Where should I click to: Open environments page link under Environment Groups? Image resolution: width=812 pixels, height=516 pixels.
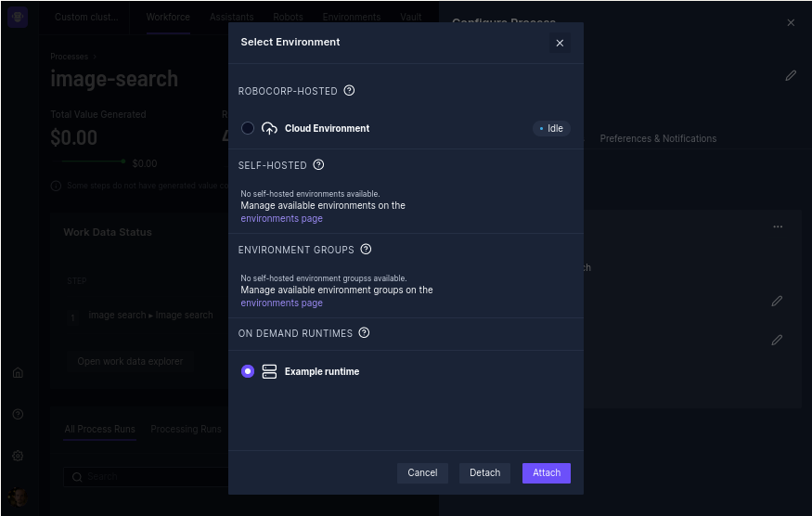click(x=282, y=303)
